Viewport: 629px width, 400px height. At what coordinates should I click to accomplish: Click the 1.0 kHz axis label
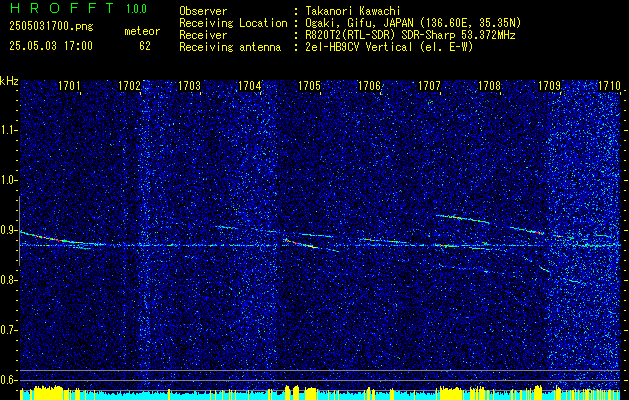8,181
